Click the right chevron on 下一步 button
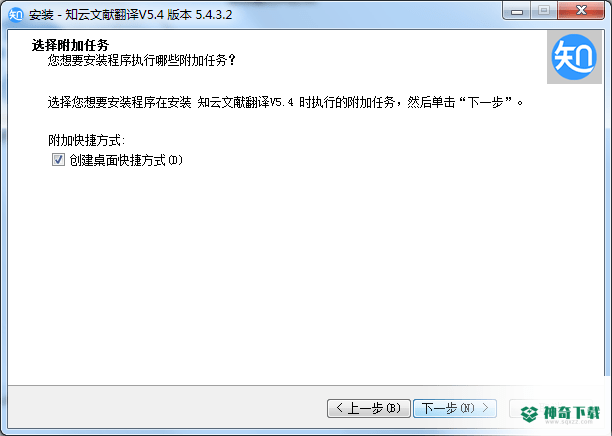Viewport: 612px width, 436px height. [485, 408]
